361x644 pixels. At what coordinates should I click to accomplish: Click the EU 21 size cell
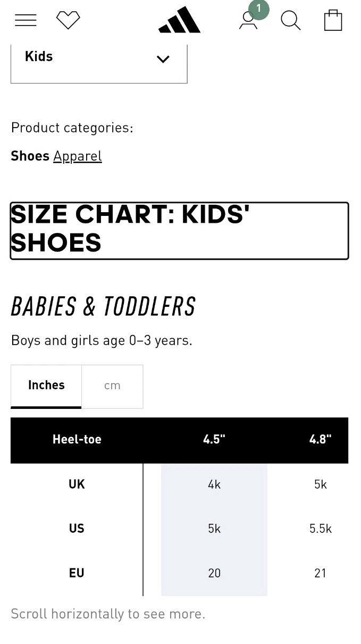click(x=320, y=573)
